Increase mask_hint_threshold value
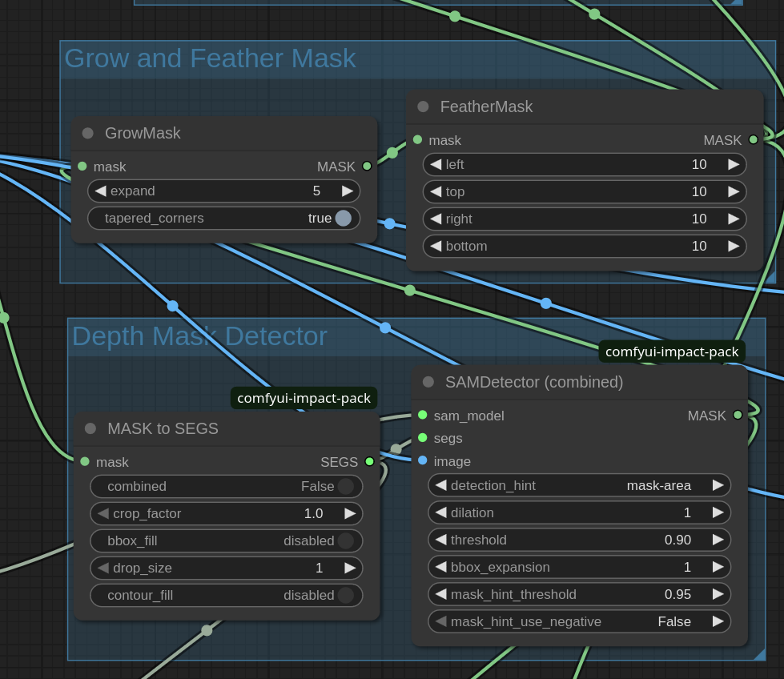Image resolution: width=784 pixels, height=679 pixels. coord(718,594)
